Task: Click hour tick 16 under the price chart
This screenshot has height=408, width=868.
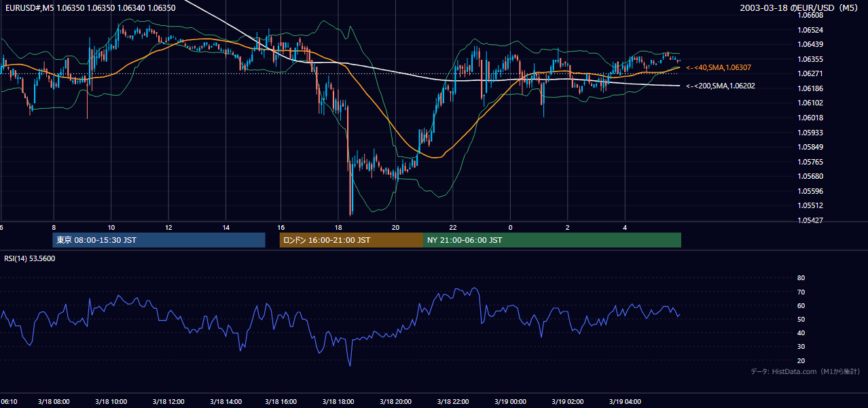Action: pyautogui.click(x=282, y=228)
